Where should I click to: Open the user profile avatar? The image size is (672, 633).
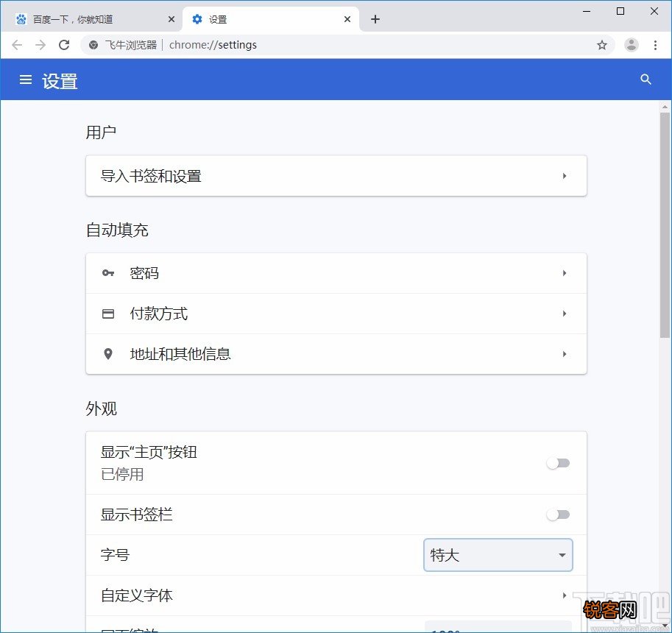coord(631,45)
